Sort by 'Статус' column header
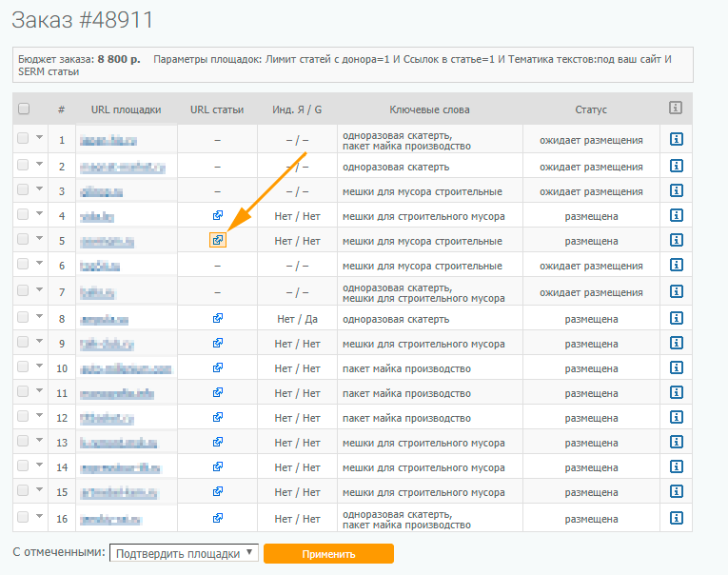728x575 pixels. [591, 109]
